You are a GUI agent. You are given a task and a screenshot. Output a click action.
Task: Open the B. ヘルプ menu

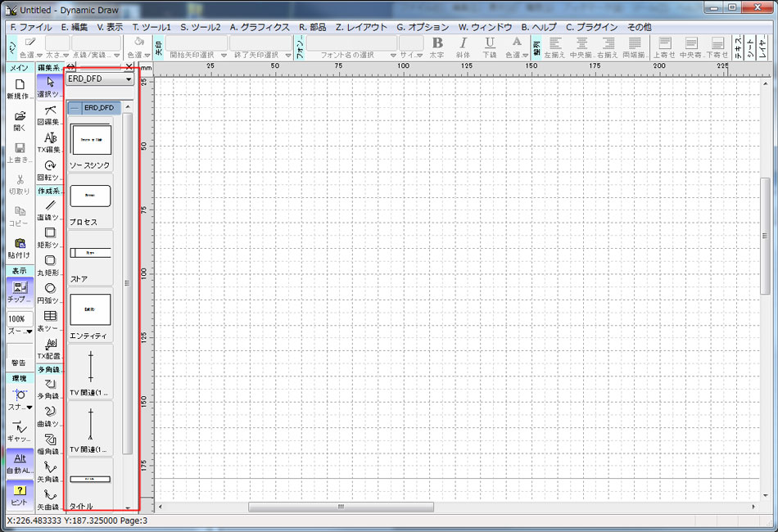(539, 27)
